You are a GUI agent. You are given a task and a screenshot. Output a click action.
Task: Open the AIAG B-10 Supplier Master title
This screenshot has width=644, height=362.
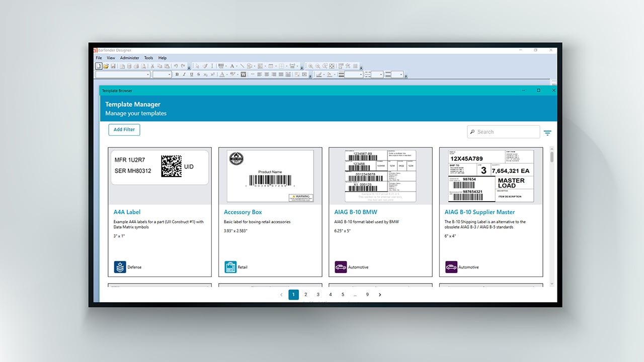coord(480,212)
